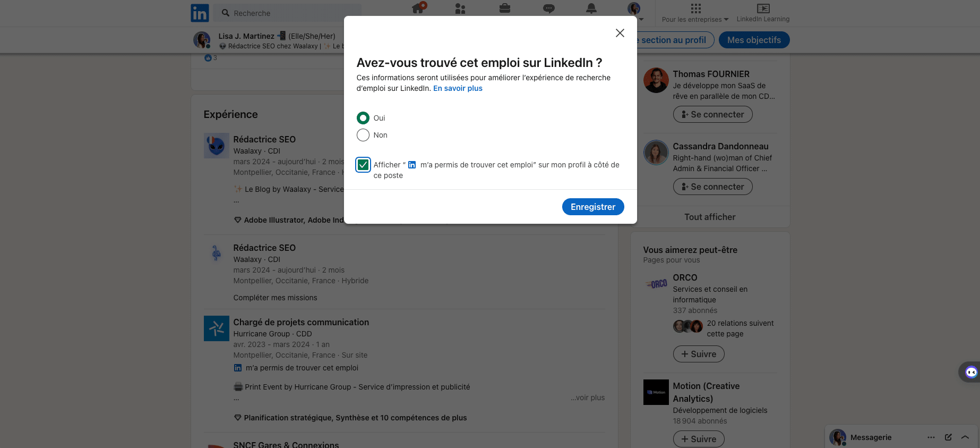Open Planification stratégique skills link

[x=350, y=418]
